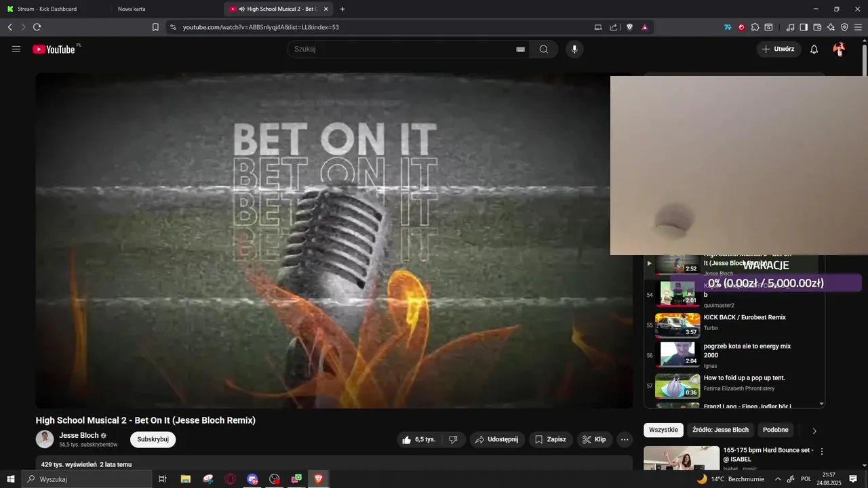Click the video player area

coord(334,241)
